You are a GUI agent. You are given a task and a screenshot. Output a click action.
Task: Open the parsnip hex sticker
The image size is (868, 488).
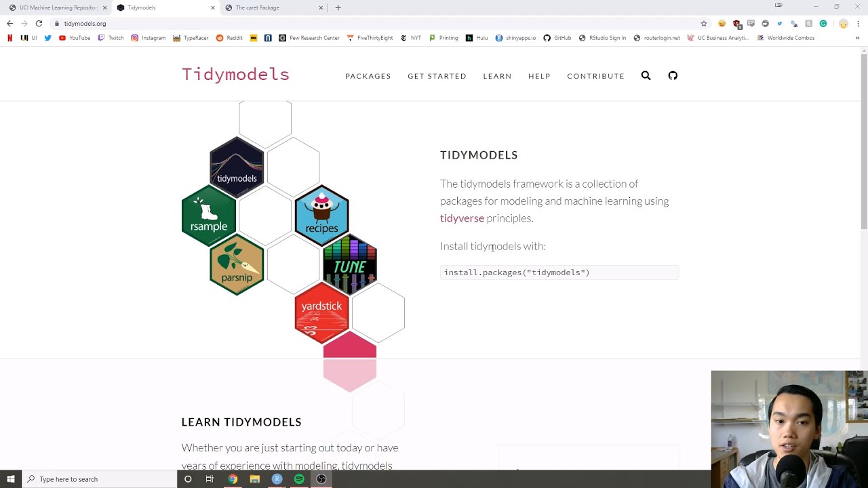[237, 264]
